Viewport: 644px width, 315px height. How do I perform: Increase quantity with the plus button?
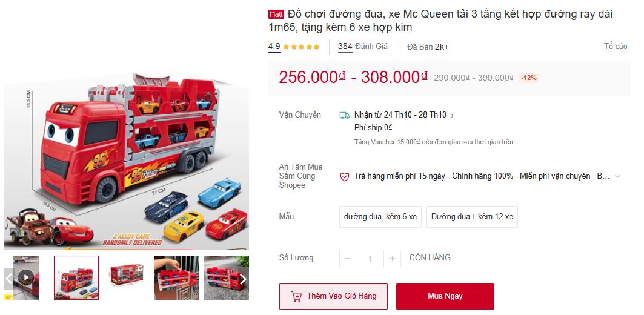392,258
